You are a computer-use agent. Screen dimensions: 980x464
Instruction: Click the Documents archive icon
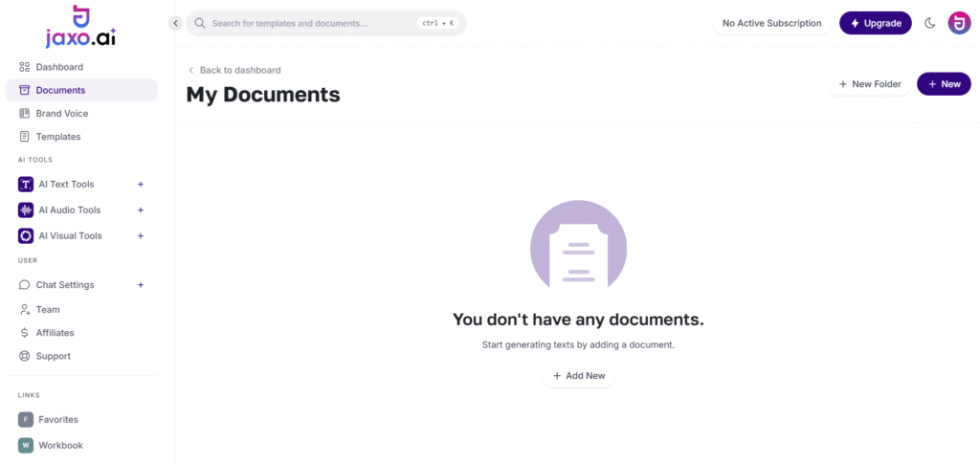point(24,90)
